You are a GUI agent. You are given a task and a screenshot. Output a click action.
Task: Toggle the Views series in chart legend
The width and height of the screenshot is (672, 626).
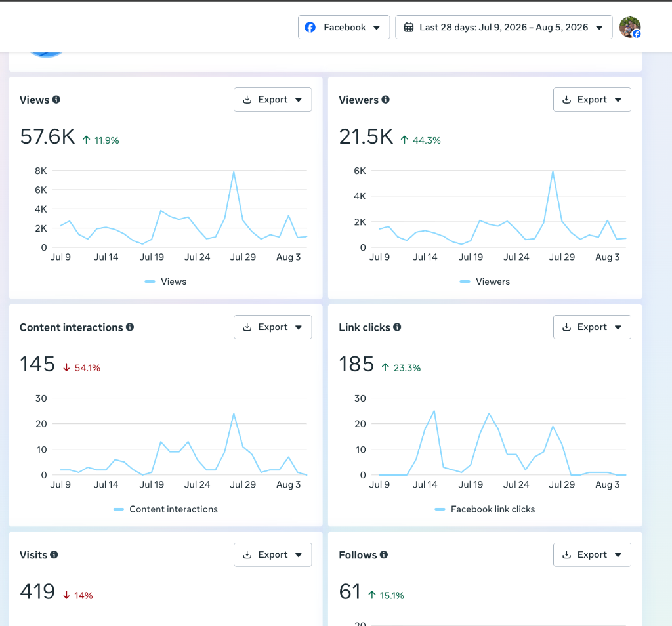point(166,282)
